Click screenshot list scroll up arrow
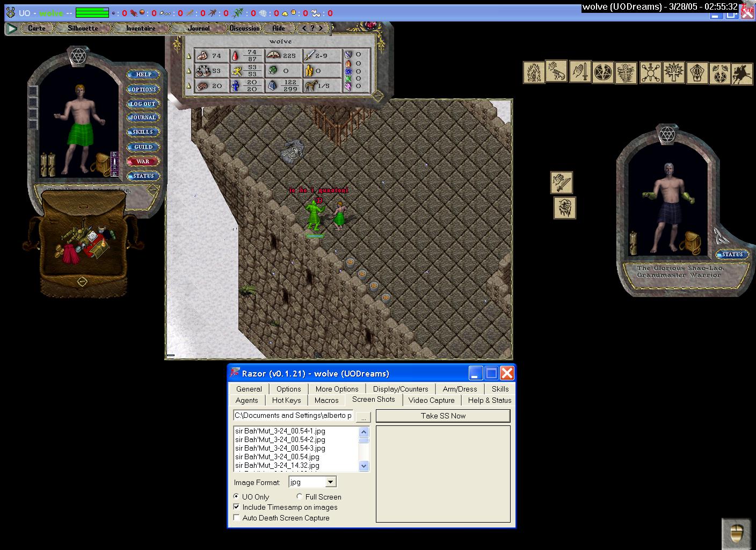This screenshot has width=756, height=550. [364, 432]
